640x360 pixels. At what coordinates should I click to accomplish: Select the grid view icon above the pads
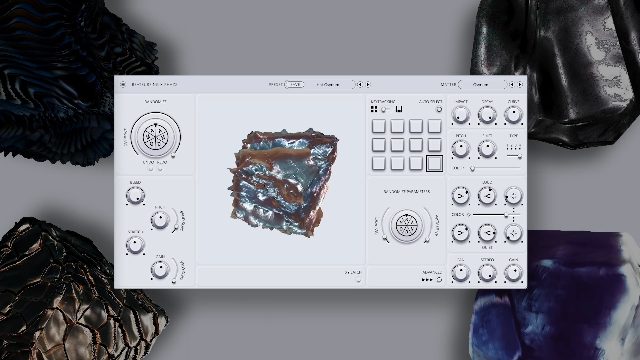[x=374, y=109]
